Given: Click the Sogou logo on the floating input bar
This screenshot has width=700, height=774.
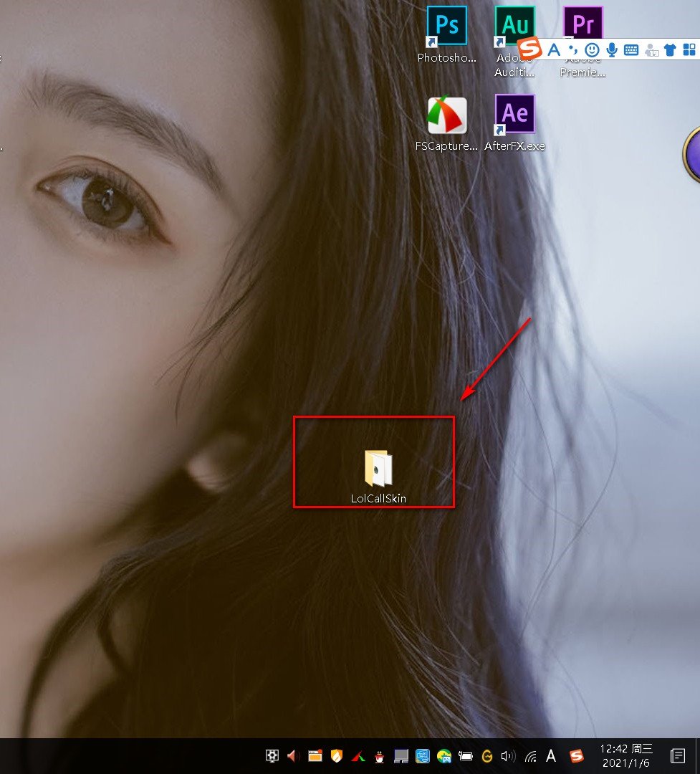Looking at the screenshot, I should (x=530, y=49).
